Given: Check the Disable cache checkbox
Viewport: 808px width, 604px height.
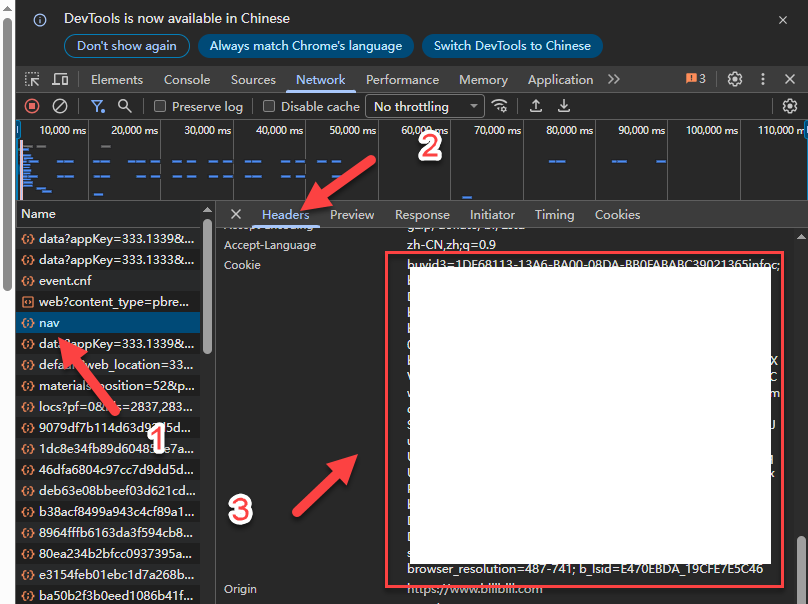Looking at the screenshot, I should [269, 107].
